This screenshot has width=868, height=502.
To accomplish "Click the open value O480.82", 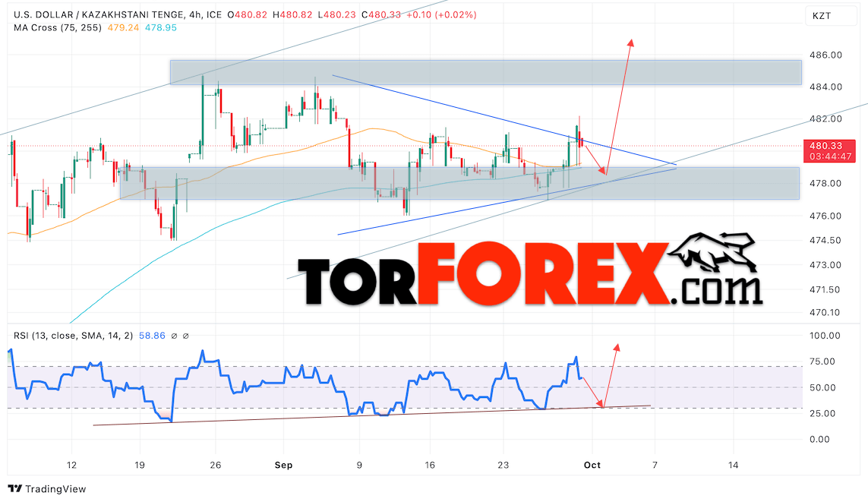I will pos(248,15).
